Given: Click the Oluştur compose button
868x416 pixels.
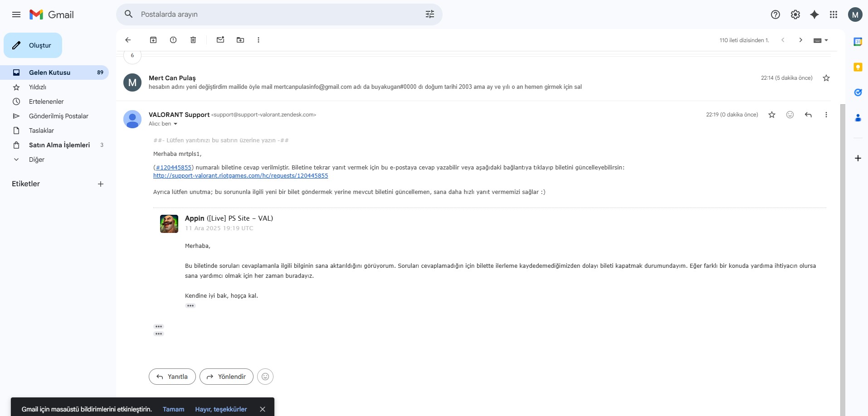Looking at the screenshot, I should pos(33,45).
